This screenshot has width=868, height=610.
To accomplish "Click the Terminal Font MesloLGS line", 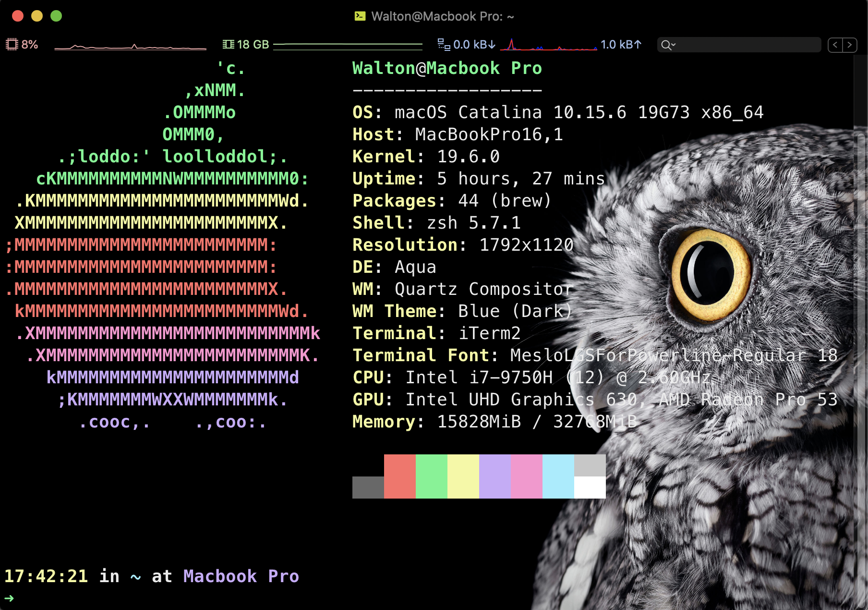I will tap(595, 355).
